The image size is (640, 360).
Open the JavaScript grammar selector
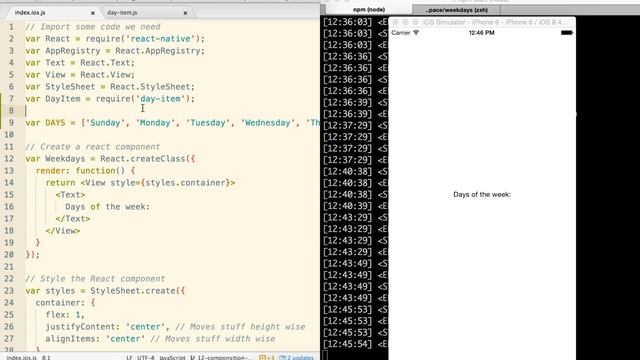tap(172, 358)
